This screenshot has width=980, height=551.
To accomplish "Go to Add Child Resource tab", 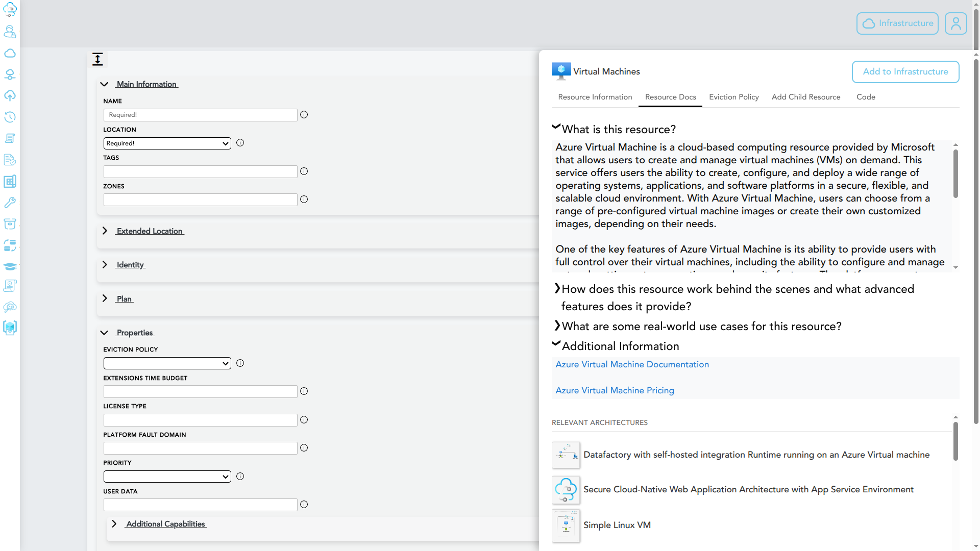I will point(806,97).
